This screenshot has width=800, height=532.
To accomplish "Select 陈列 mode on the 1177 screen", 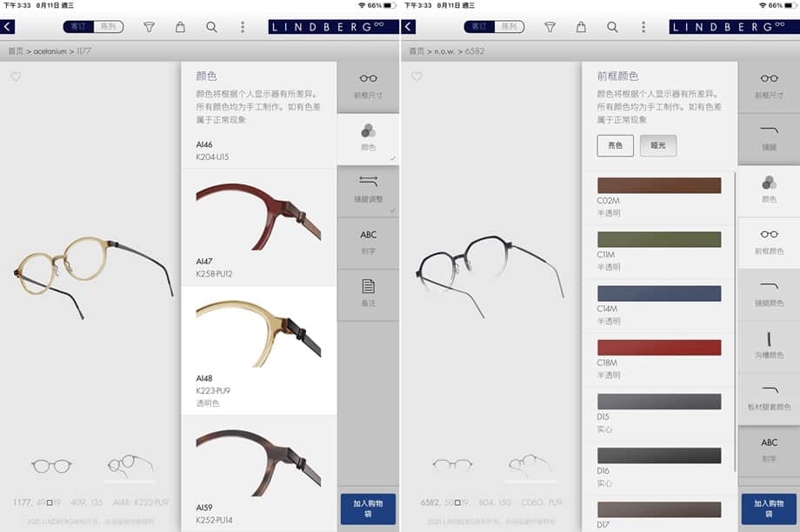I will [x=108, y=27].
